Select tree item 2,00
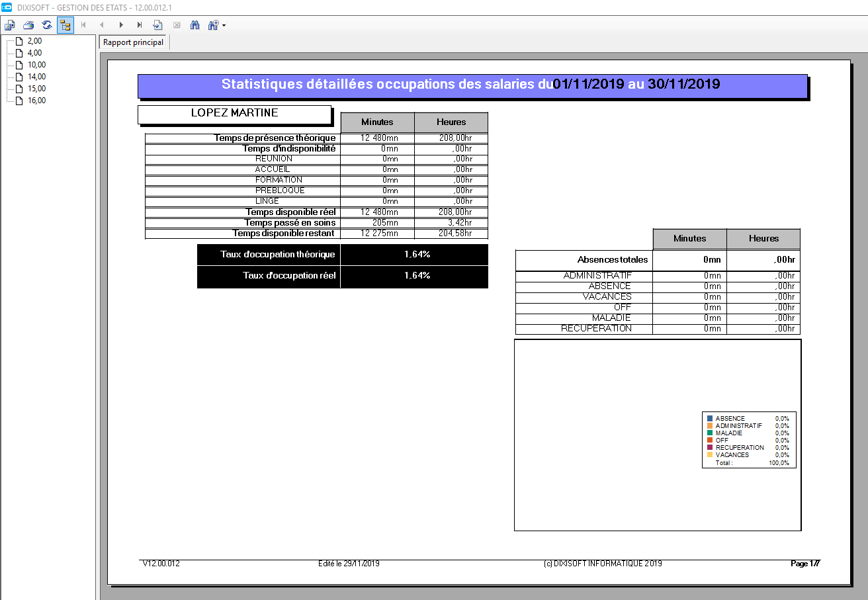 [34, 41]
